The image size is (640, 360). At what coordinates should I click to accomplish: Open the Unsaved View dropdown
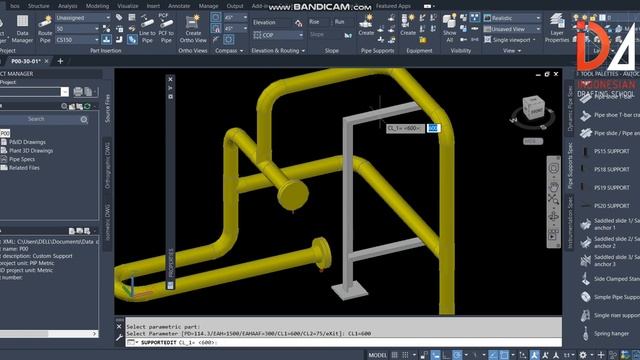click(512, 29)
